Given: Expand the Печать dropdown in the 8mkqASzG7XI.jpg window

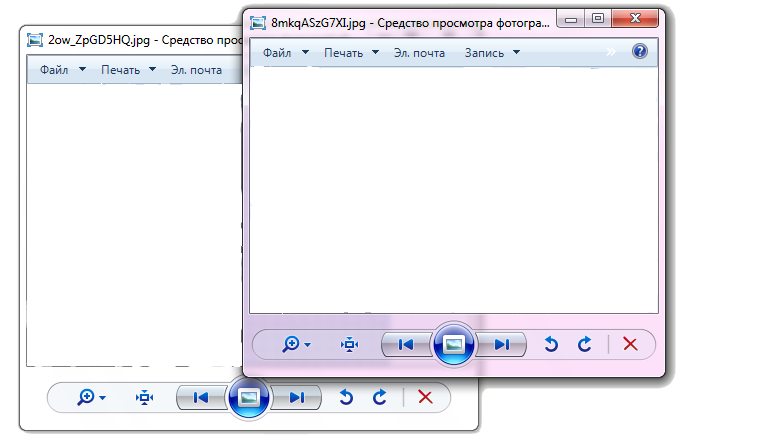Looking at the screenshot, I should 351,52.
